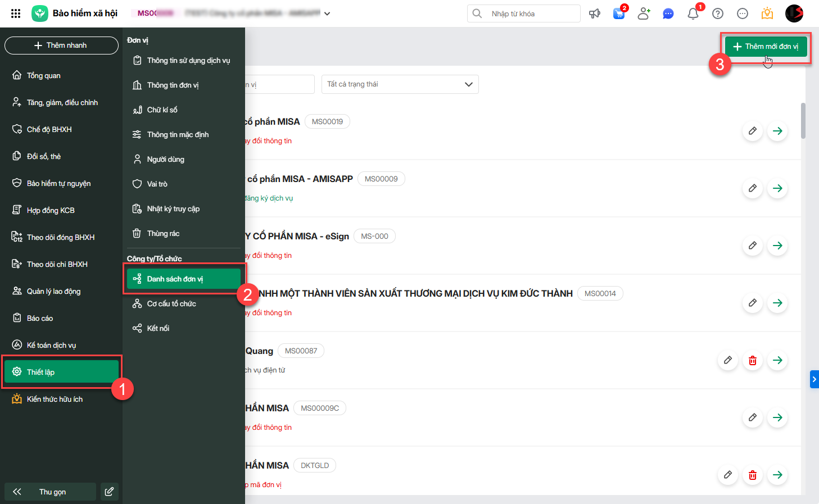The height and width of the screenshot is (504, 819).
Task: Click Thêm mới đơn vị button
Action: (x=766, y=47)
